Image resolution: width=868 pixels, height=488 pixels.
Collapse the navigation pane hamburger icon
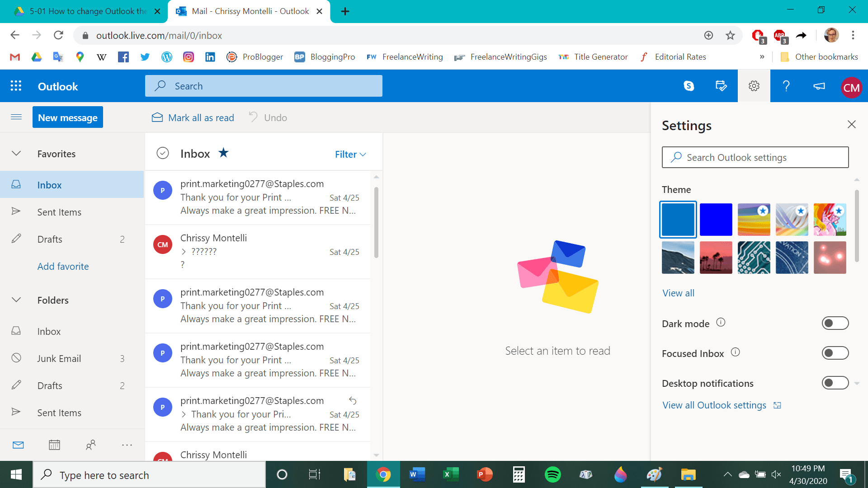(x=16, y=117)
